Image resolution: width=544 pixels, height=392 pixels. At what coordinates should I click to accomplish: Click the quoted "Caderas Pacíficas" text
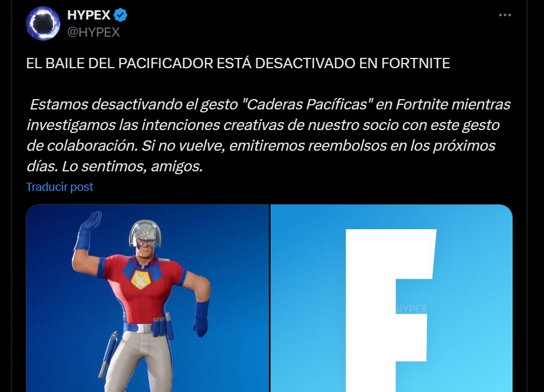[x=307, y=104]
